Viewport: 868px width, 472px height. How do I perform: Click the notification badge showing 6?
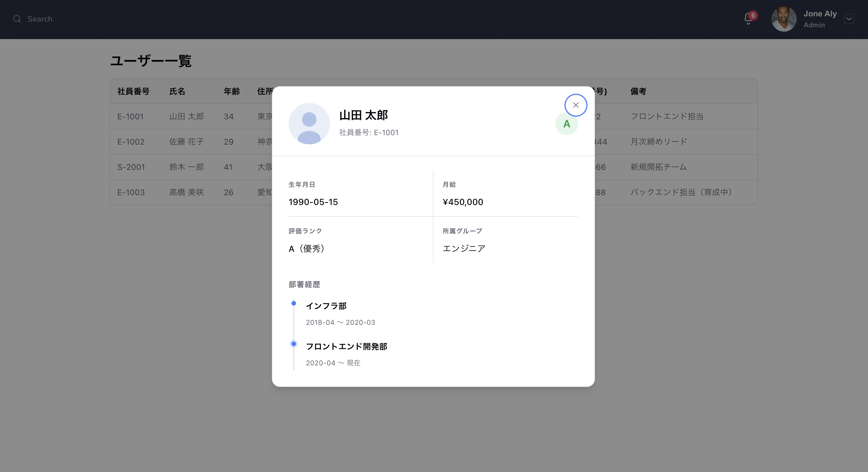(x=753, y=16)
